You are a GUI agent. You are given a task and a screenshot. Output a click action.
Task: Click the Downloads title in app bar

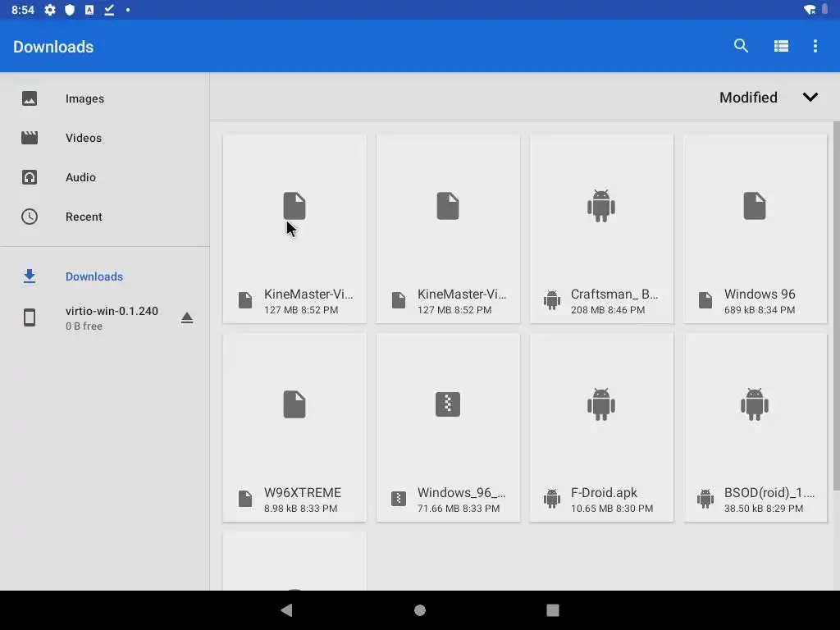(x=53, y=47)
